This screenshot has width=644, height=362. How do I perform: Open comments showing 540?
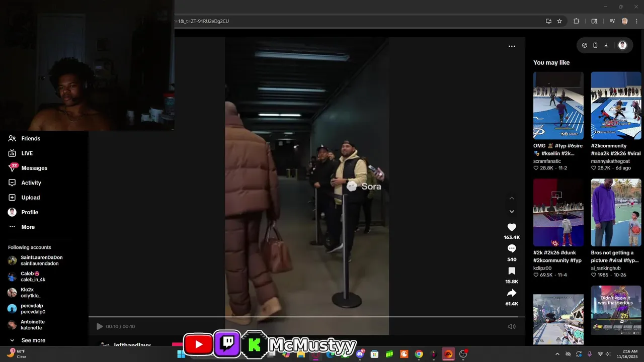click(x=512, y=249)
